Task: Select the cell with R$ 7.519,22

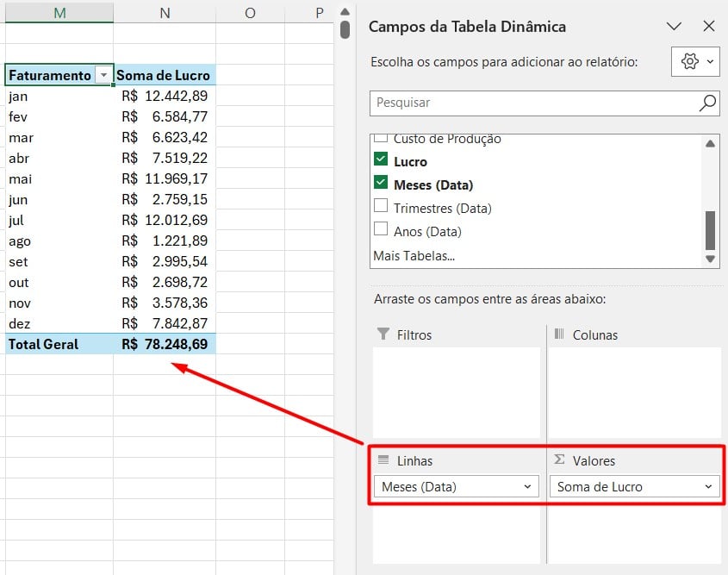Action: (165, 158)
